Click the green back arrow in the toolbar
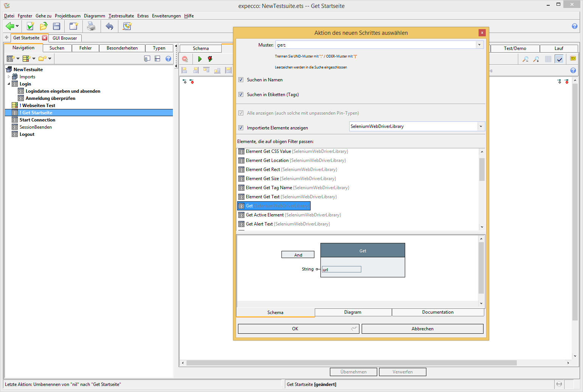583x392 pixels. coord(9,26)
